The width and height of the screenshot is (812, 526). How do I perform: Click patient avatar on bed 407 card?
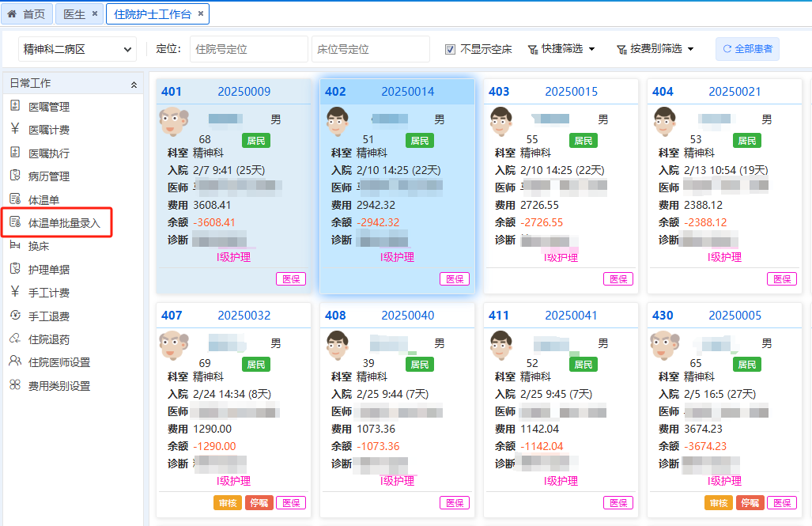click(173, 346)
